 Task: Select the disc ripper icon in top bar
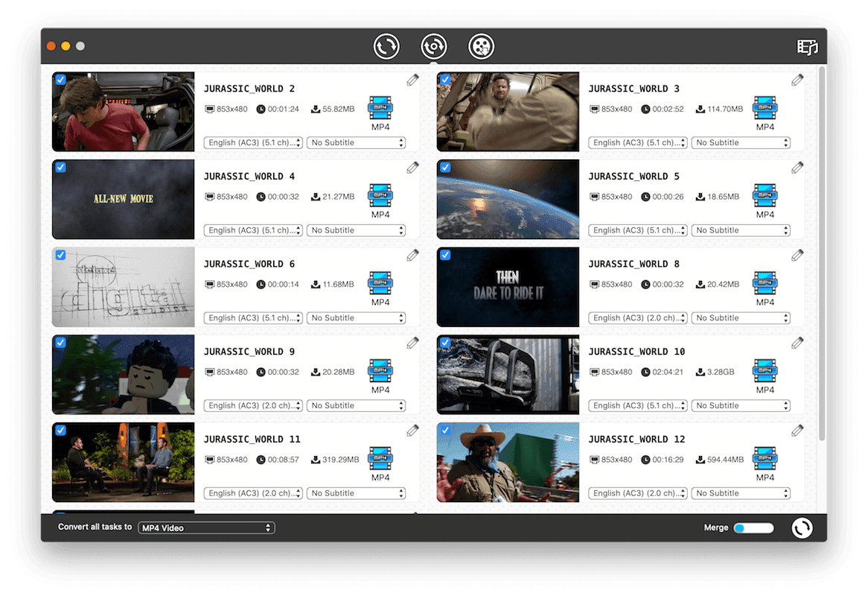click(x=434, y=46)
